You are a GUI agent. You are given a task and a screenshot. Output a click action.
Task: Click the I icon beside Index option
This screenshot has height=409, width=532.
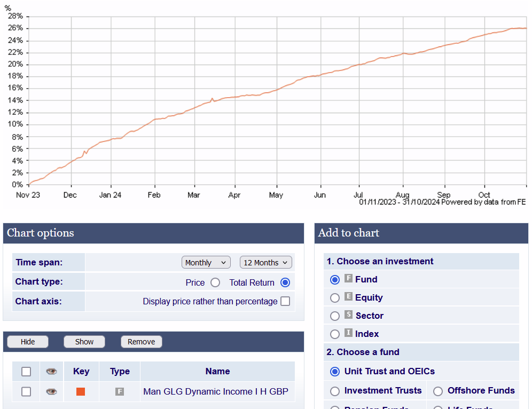[348, 333]
